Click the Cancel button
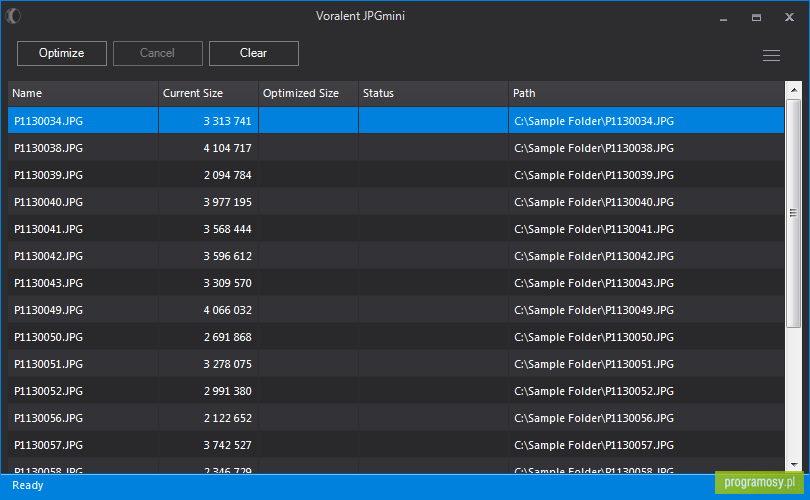This screenshot has width=810, height=500. 158,53
